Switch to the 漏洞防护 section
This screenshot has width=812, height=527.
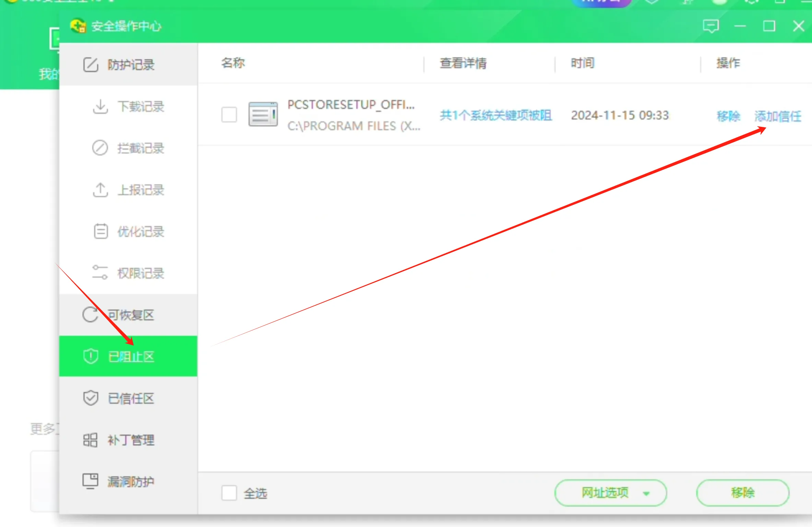pos(130,482)
